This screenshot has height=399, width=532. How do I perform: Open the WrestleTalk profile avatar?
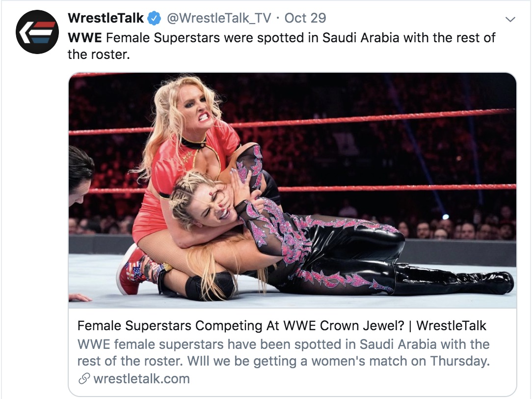(x=37, y=32)
